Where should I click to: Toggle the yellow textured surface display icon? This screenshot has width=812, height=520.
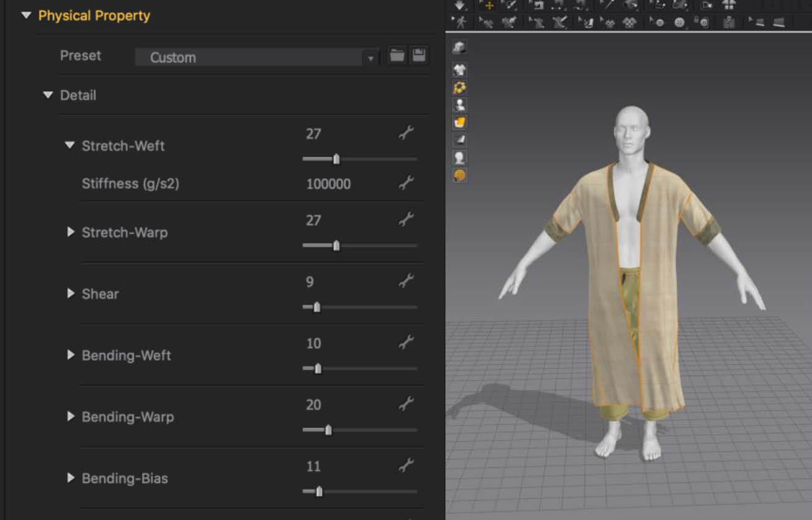click(x=460, y=122)
